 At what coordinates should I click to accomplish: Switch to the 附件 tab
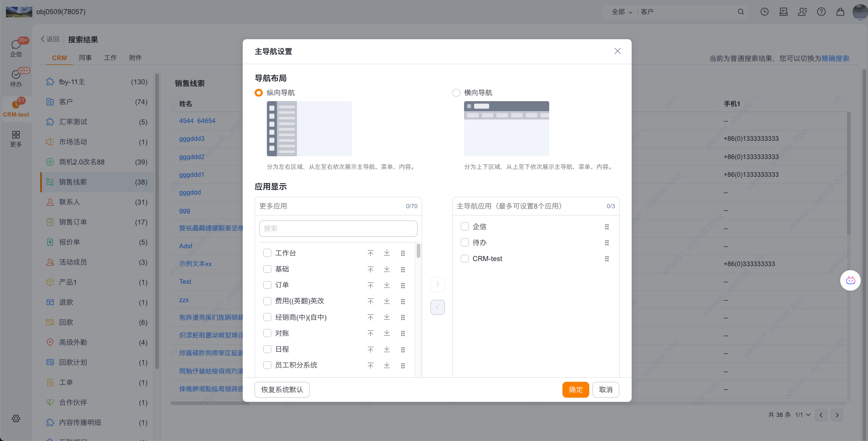(x=135, y=58)
